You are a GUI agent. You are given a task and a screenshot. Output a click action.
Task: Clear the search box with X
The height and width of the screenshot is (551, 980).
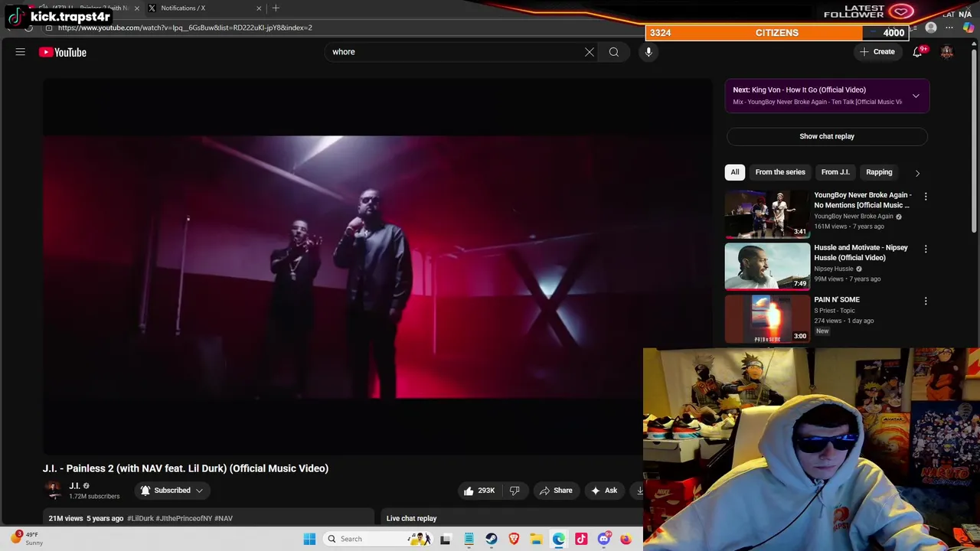coord(590,52)
